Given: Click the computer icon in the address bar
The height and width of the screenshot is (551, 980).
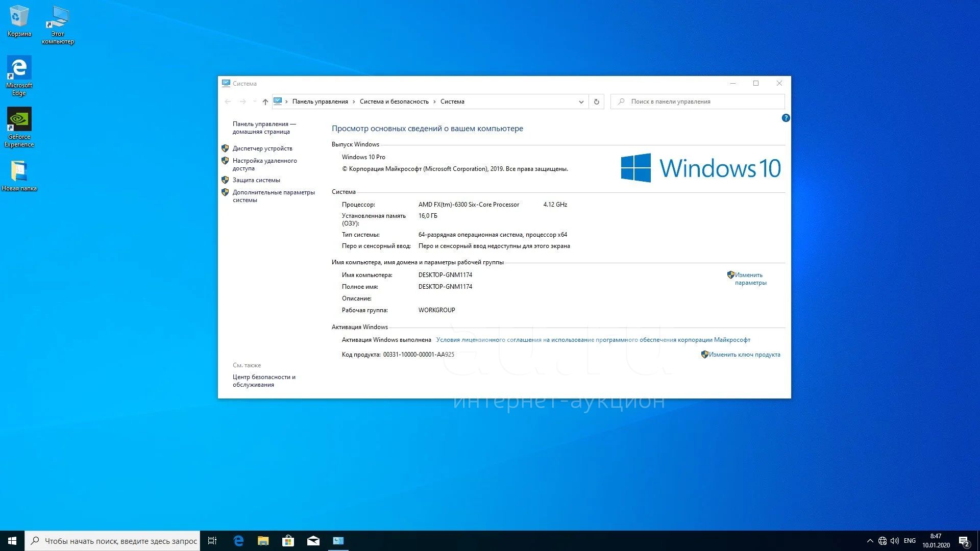Looking at the screenshot, I should [278, 101].
